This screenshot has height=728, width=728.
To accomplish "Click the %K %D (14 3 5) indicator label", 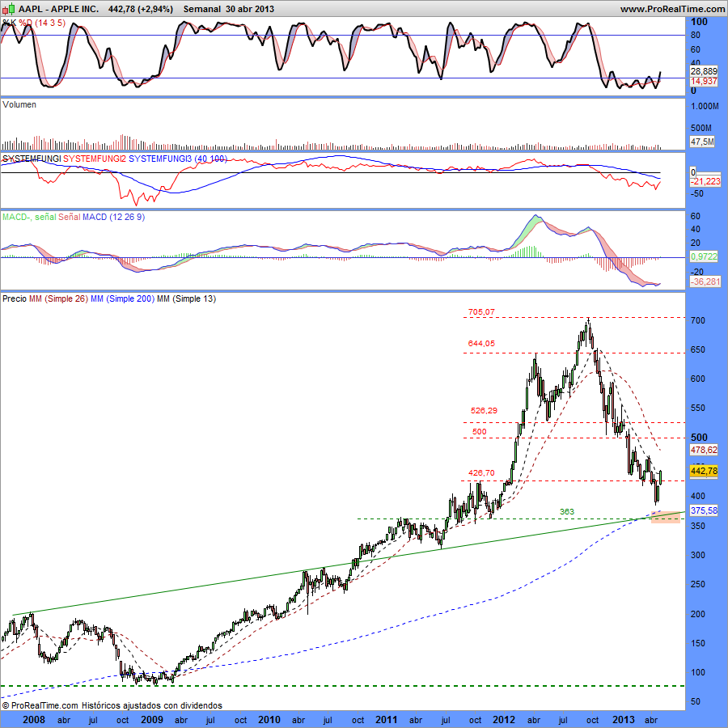I will 34,23.
